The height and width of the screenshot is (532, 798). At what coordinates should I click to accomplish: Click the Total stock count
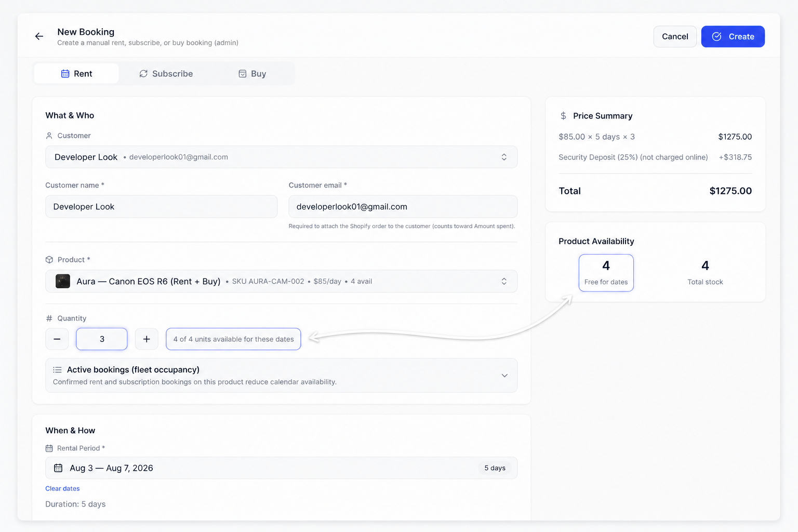click(x=705, y=265)
